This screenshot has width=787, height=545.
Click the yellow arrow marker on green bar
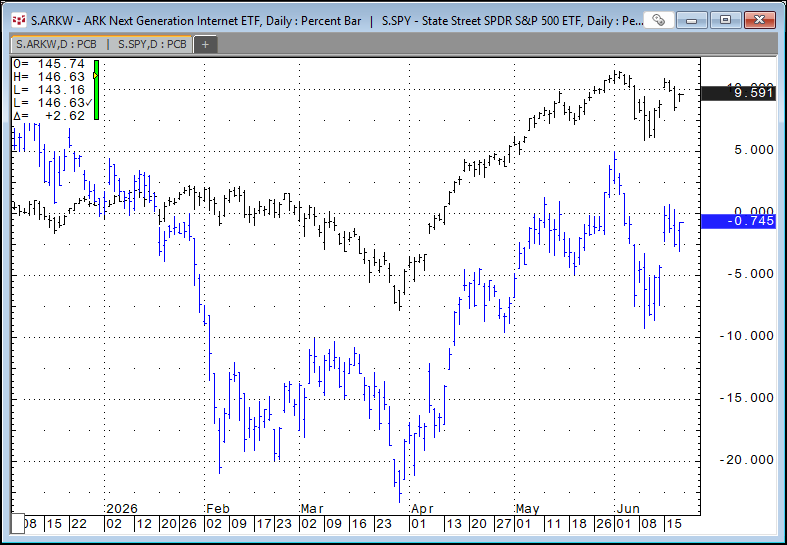[95, 75]
